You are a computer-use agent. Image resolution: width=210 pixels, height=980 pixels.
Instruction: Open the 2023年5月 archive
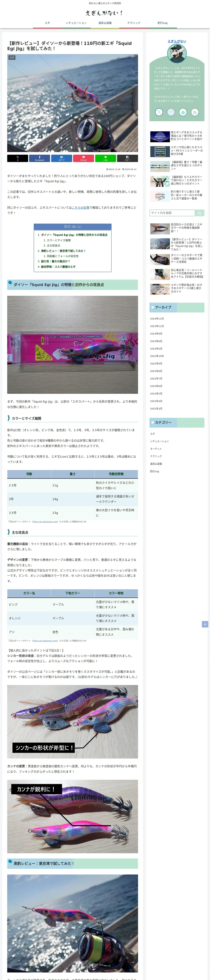[x=156, y=349]
